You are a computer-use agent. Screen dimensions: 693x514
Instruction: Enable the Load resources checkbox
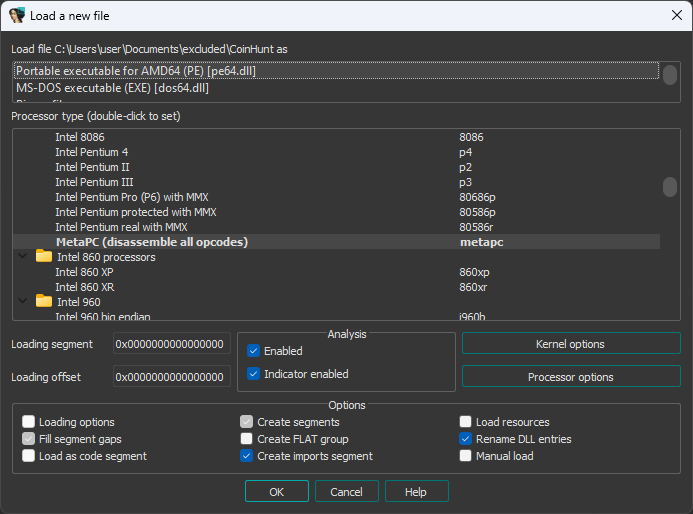[465, 422]
